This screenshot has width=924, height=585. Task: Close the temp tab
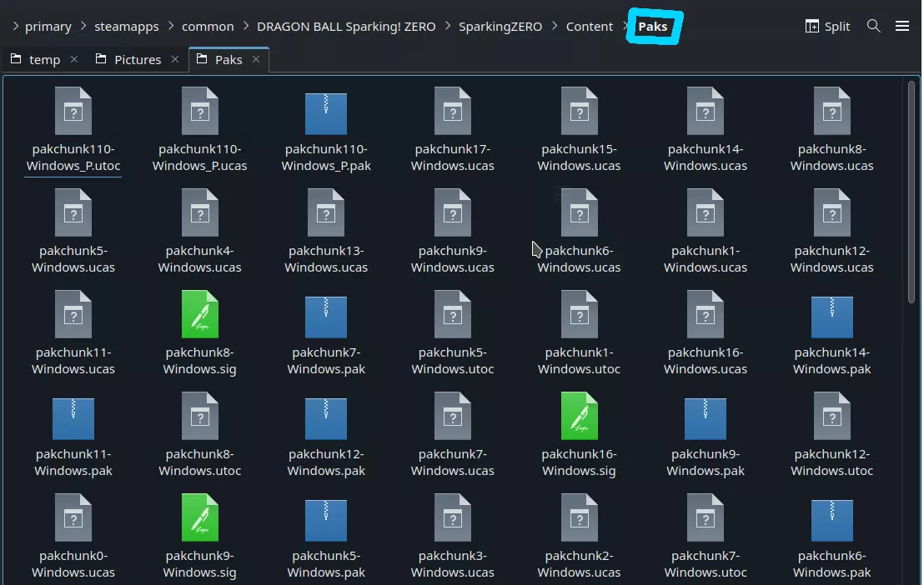tap(74, 59)
